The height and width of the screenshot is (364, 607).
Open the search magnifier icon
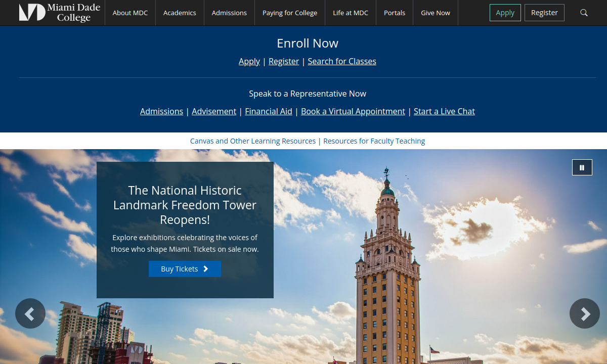click(x=584, y=13)
